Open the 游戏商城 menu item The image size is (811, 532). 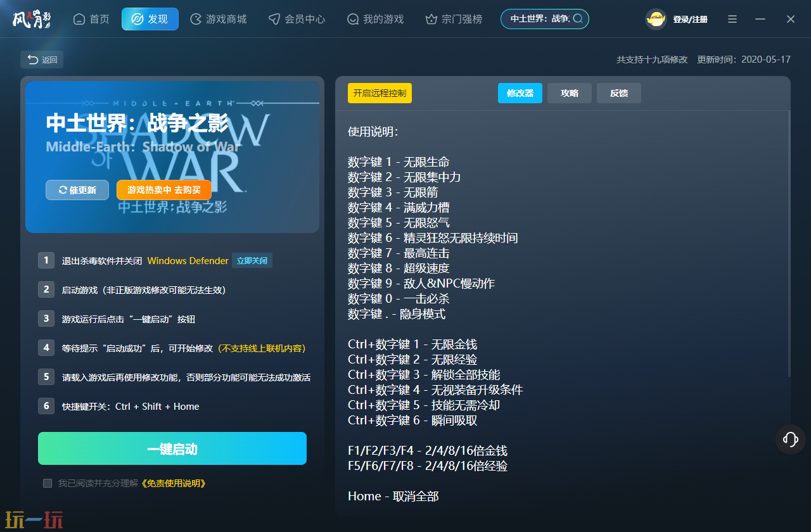tap(218, 19)
